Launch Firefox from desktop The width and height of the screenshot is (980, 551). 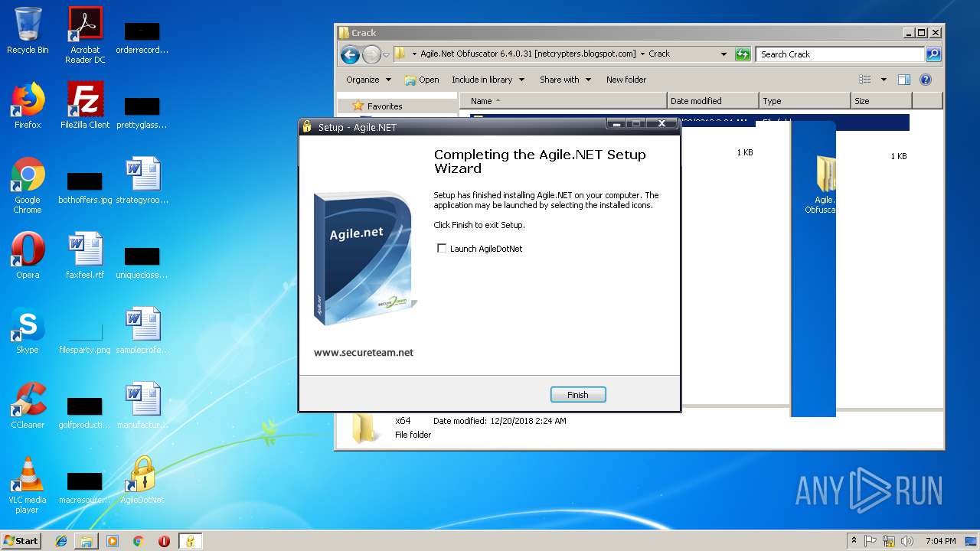(x=28, y=106)
